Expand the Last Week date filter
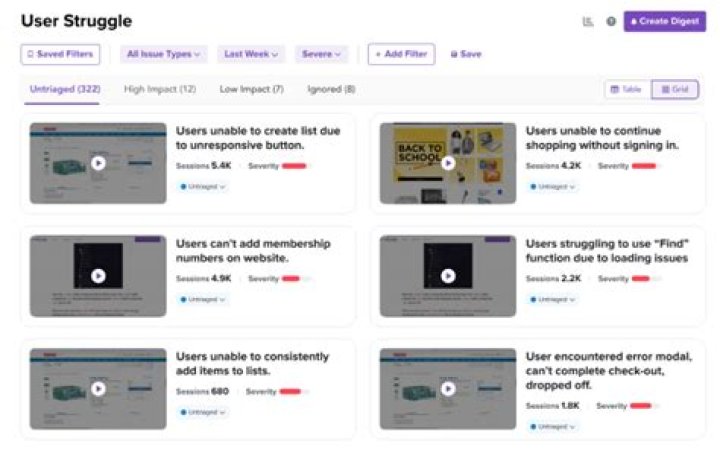This screenshot has width=720, height=450. (x=251, y=54)
